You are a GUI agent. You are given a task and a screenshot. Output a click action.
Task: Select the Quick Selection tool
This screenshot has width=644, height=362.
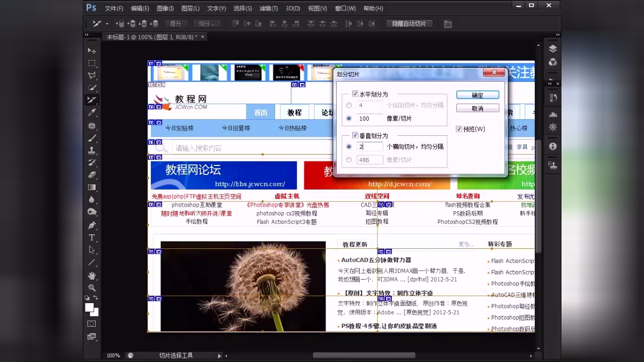[x=92, y=88]
